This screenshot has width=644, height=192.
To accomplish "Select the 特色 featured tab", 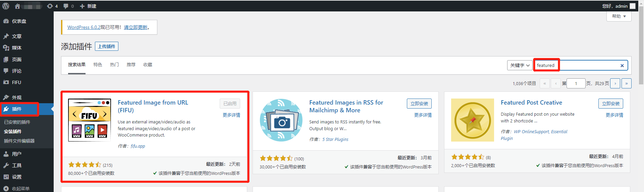I will click(x=98, y=65).
